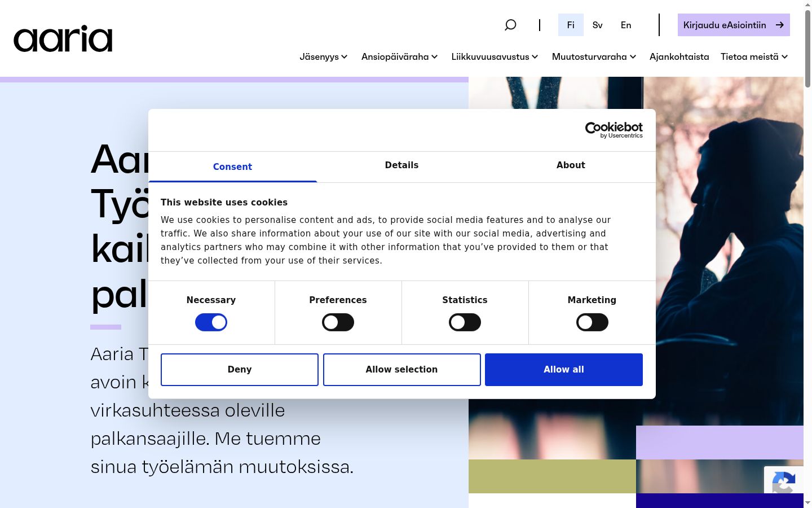Image resolution: width=812 pixels, height=508 pixels.
Task: Enable the Statistics cookies switch
Action: [465, 322]
